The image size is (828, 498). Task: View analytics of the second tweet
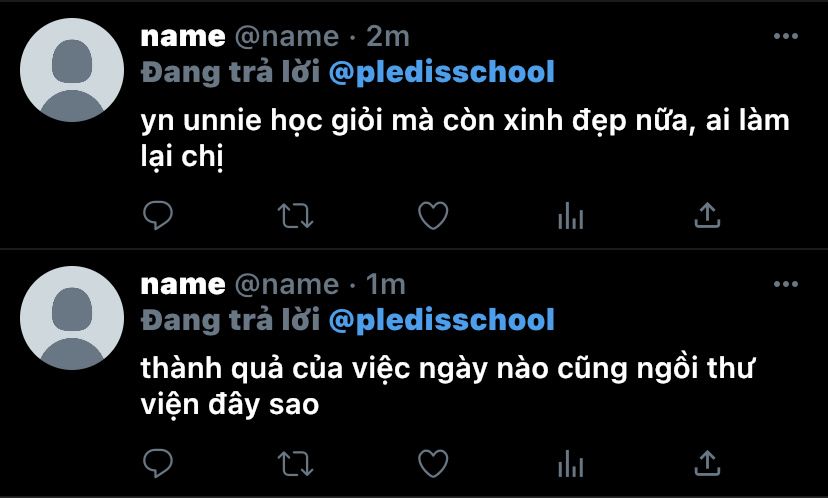pyautogui.click(x=570, y=464)
